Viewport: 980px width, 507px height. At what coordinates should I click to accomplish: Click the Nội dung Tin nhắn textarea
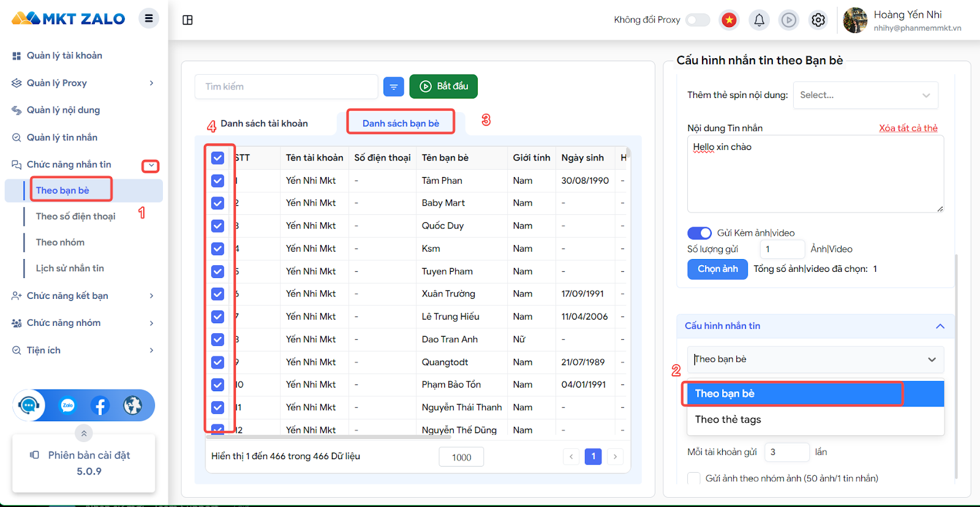click(x=815, y=174)
